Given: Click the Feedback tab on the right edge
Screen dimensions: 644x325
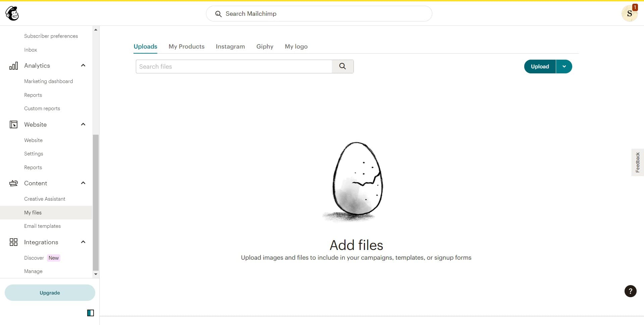Looking at the screenshot, I should pos(638,162).
